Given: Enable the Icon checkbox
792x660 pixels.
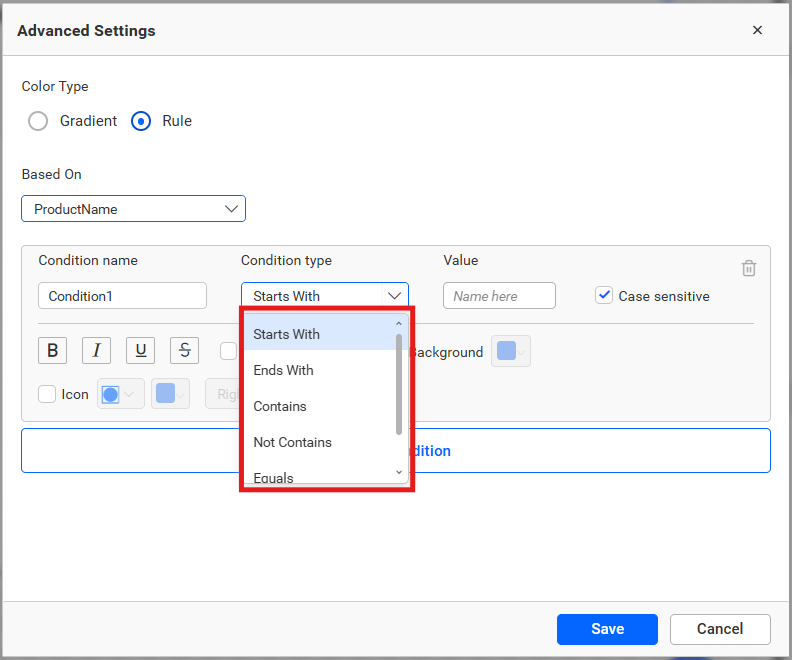Looking at the screenshot, I should 47,394.
